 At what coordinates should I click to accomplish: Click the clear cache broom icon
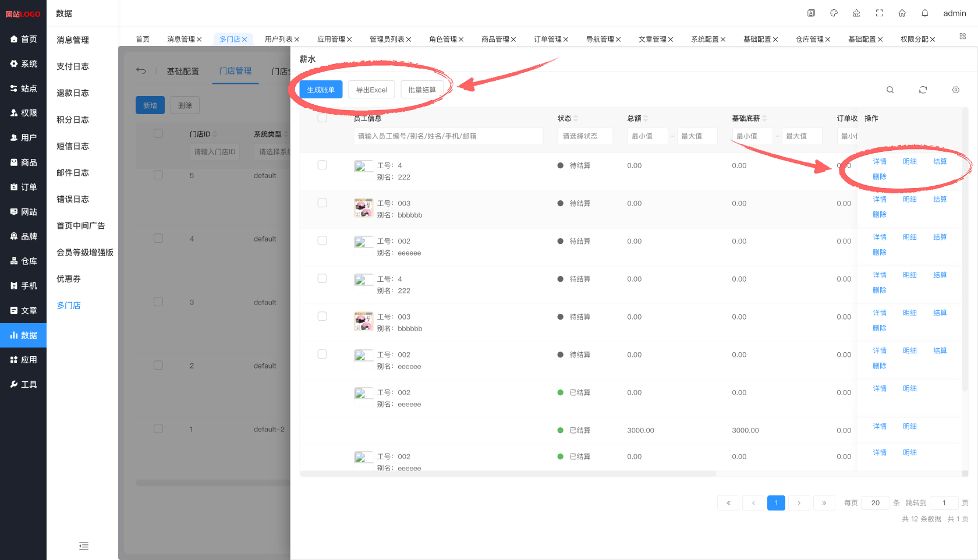(x=856, y=13)
